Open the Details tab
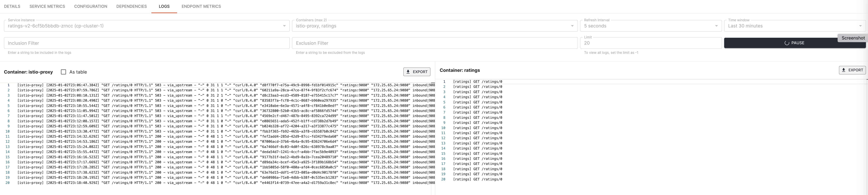The width and height of the screenshot is (868, 195). tap(12, 6)
